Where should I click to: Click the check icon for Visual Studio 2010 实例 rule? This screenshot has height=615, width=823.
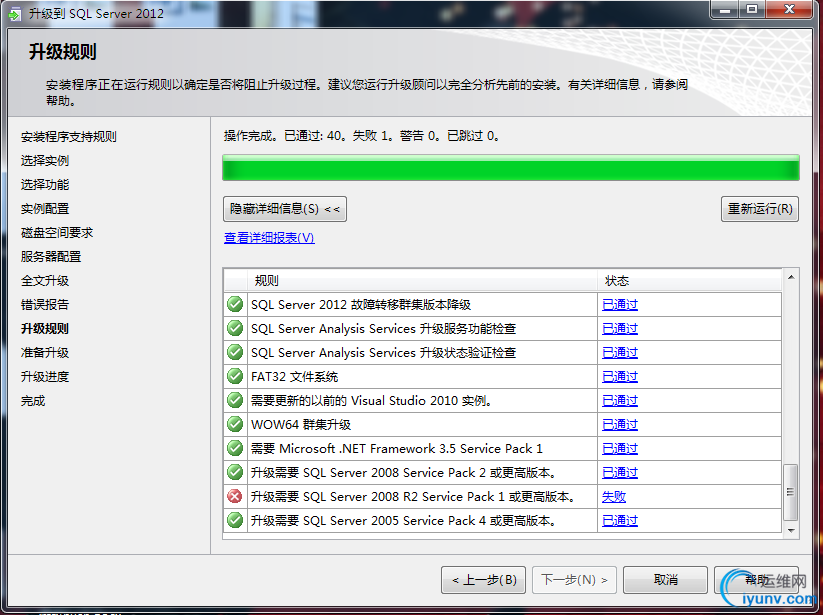point(235,400)
